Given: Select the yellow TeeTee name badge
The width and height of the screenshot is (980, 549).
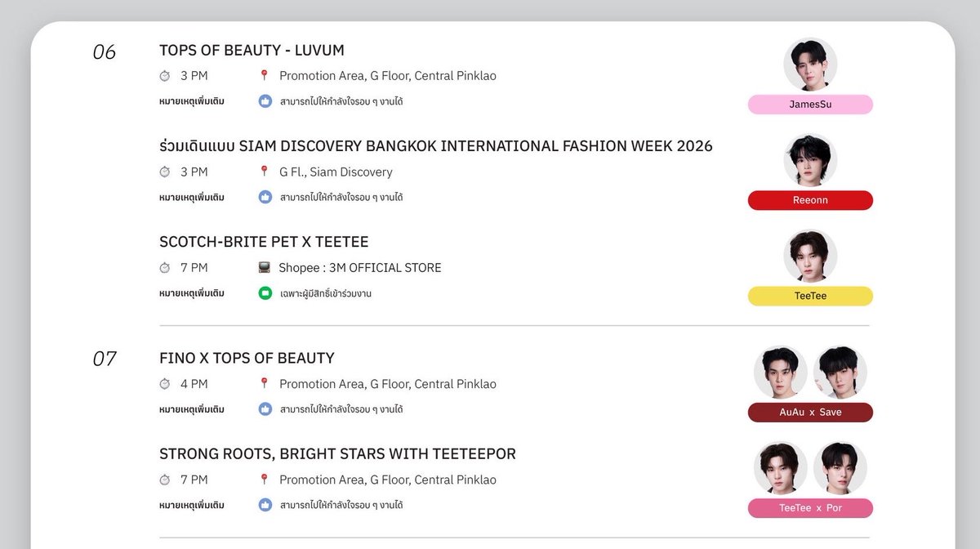Looking at the screenshot, I should pos(810,296).
